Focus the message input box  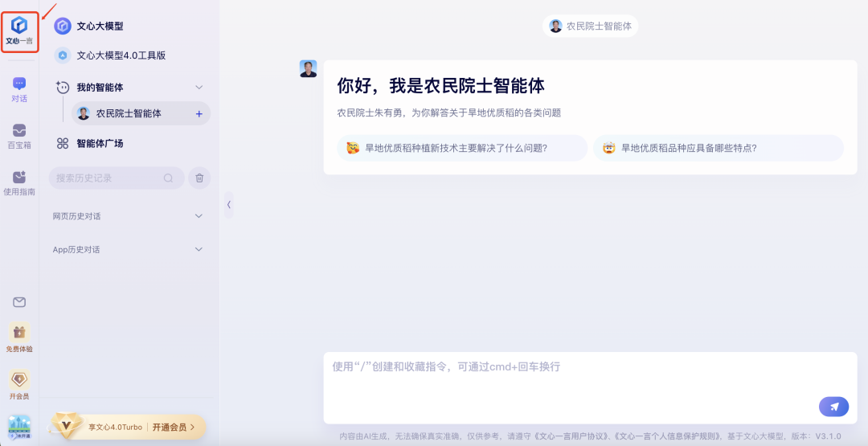(x=590, y=388)
